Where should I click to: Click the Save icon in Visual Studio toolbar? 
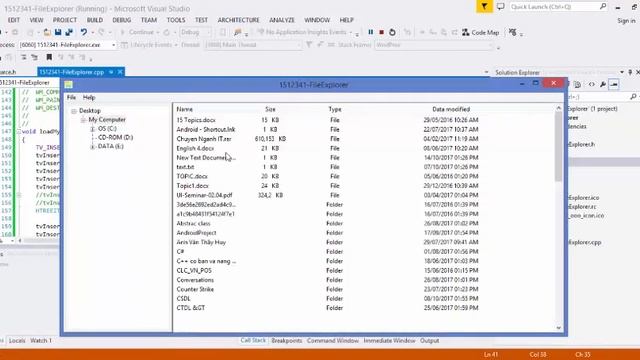(58, 32)
